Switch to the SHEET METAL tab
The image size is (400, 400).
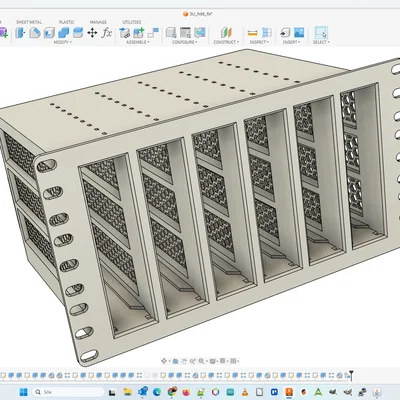pyautogui.click(x=29, y=22)
